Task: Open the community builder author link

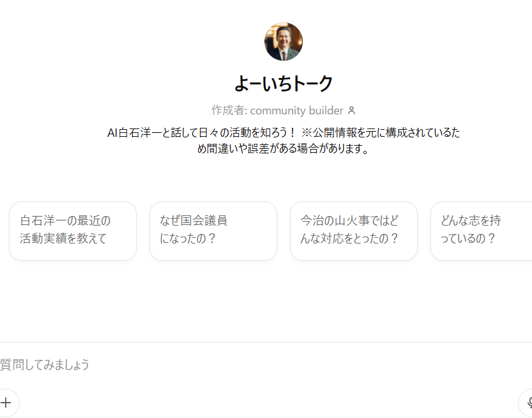Action: 296,111
